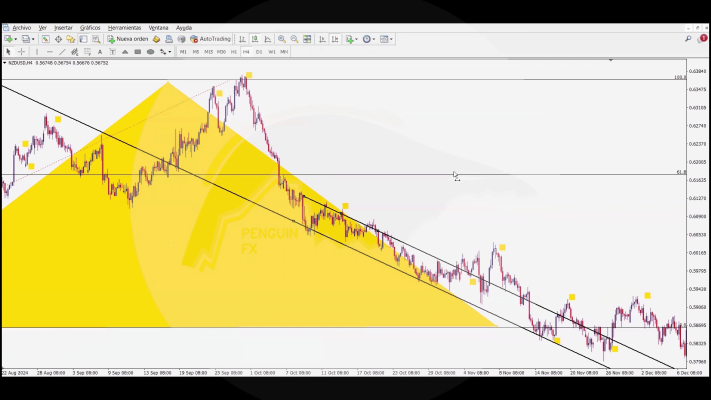Click the Nueva orden button
Screen dimensions: 711x400
point(129,39)
